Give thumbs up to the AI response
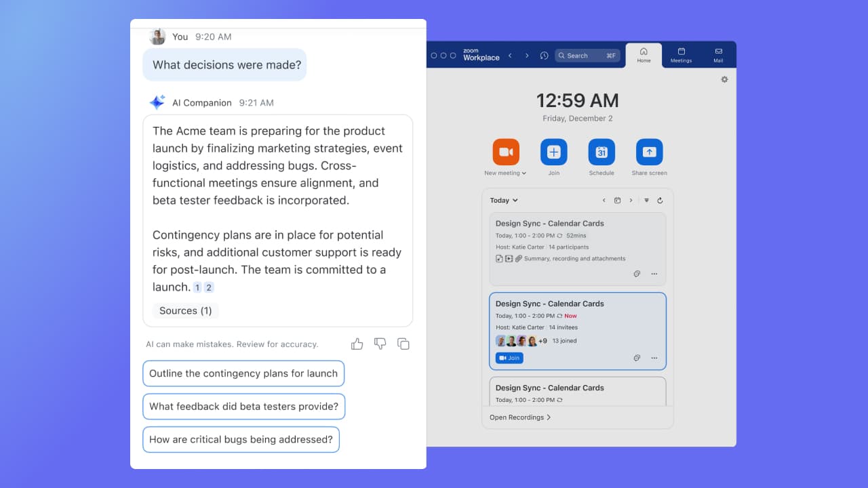 357,344
